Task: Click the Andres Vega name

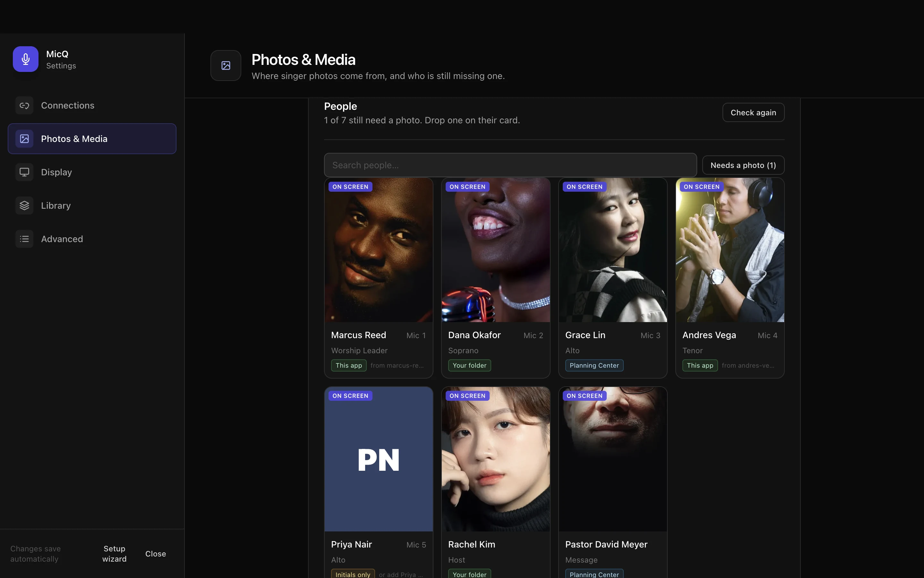Action: 709,335
